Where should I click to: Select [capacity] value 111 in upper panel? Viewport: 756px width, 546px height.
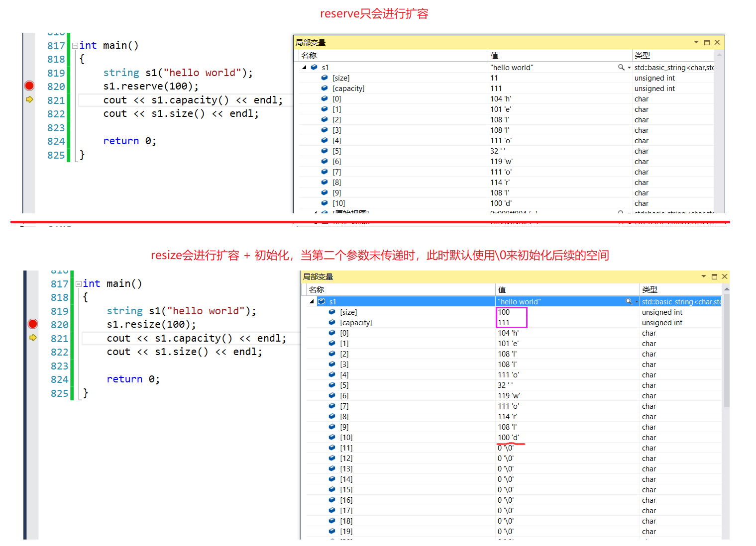pos(496,89)
